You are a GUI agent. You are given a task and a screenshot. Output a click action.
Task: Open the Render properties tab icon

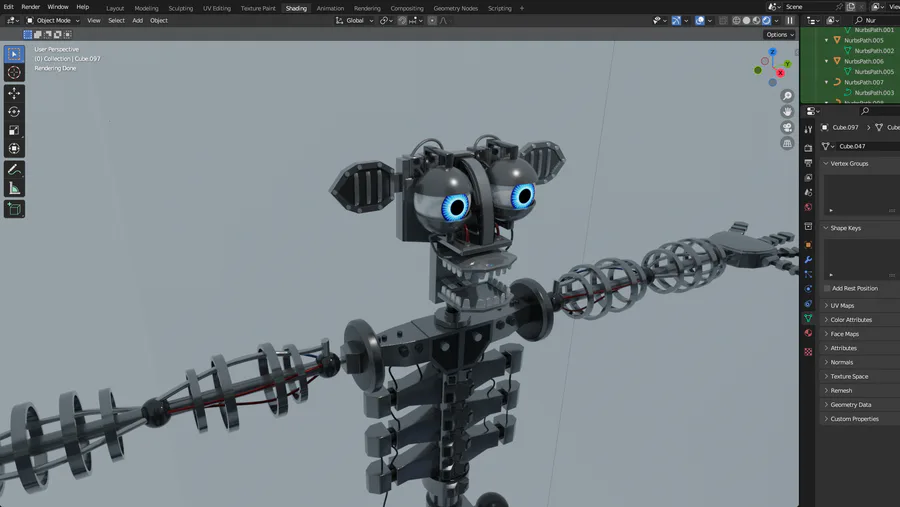tap(808, 148)
